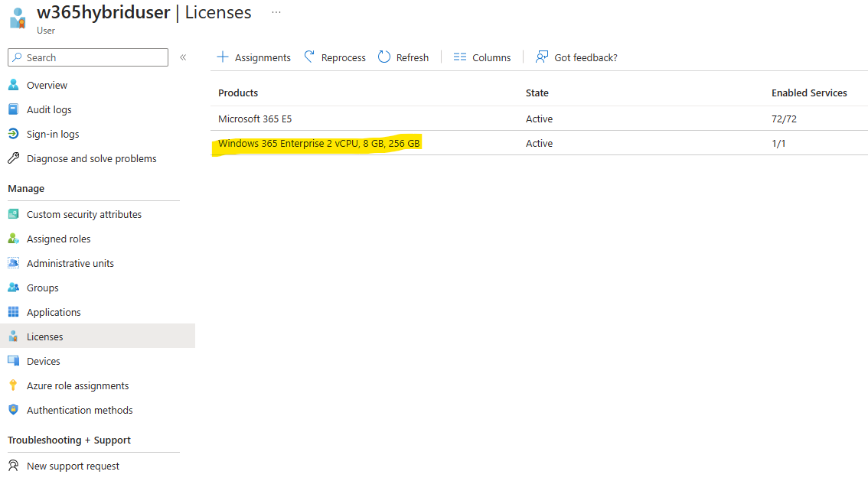The image size is (868, 481).
Task: Click the Reprocess button
Action: 335,57
